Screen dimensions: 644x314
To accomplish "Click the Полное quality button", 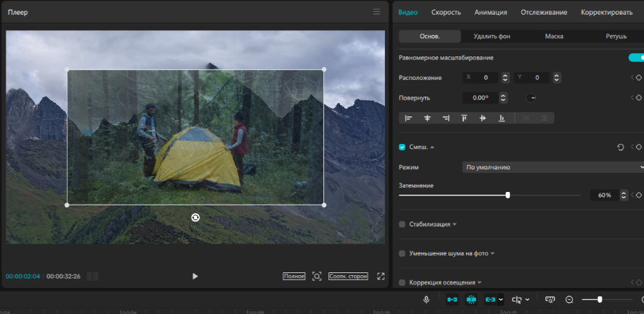I will click(x=294, y=276).
